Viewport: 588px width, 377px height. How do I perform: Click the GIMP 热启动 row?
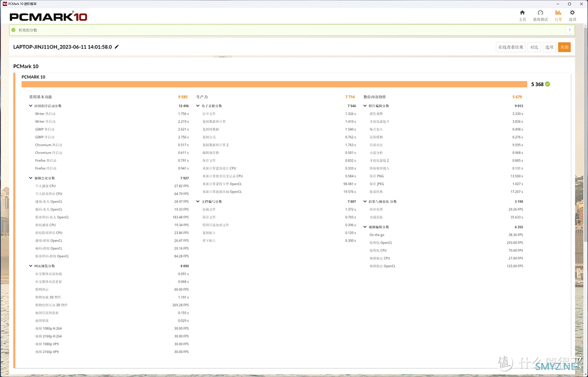point(112,129)
